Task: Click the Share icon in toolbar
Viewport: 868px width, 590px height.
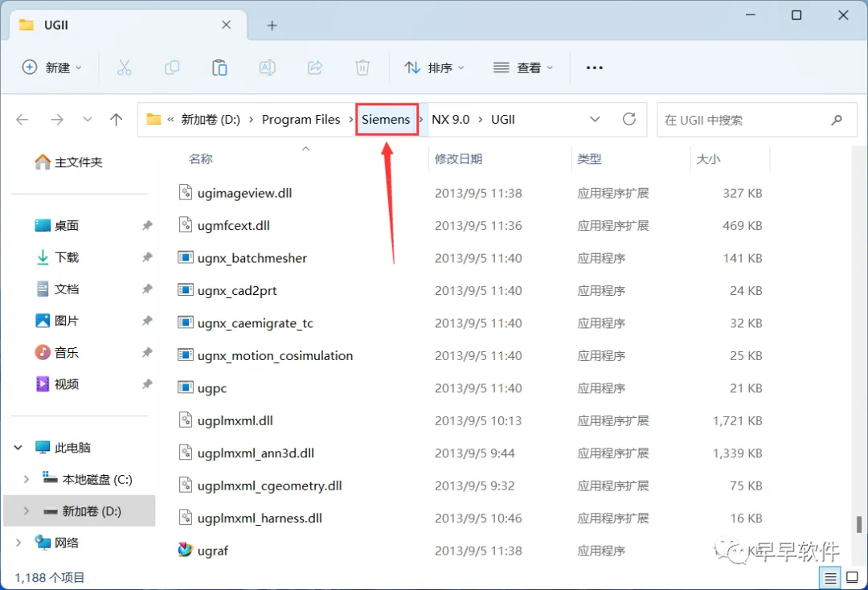Action: click(315, 68)
